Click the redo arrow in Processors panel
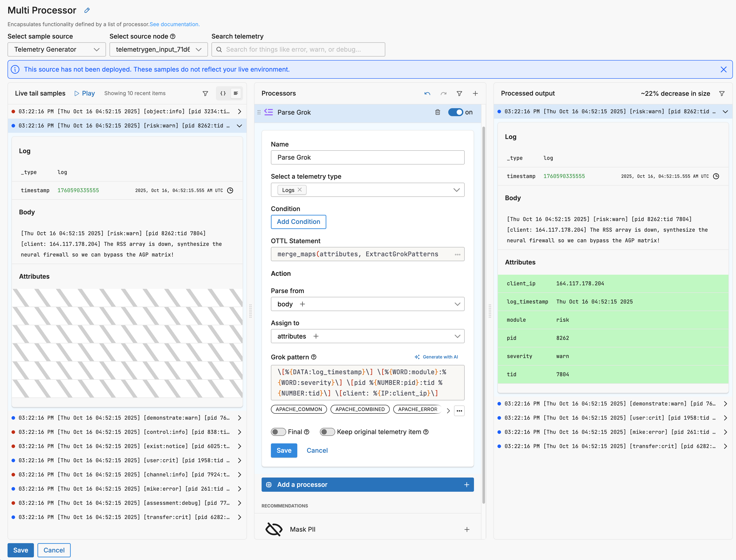The image size is (736, 560). [x=443, y=94]
